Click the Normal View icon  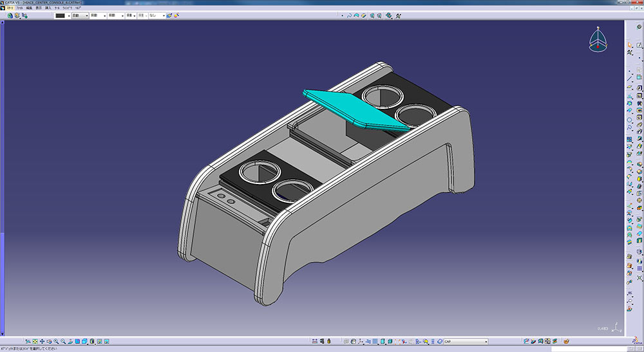click(70, 341)
